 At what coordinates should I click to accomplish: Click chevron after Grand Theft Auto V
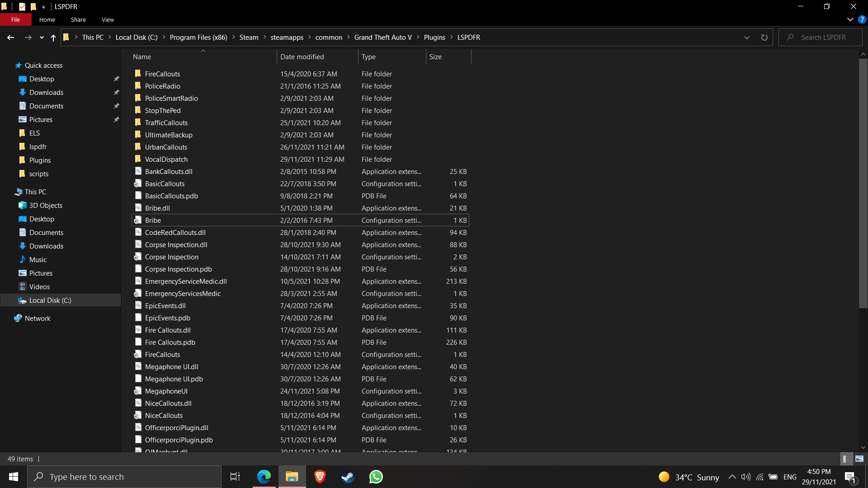[x=418, y=38]
